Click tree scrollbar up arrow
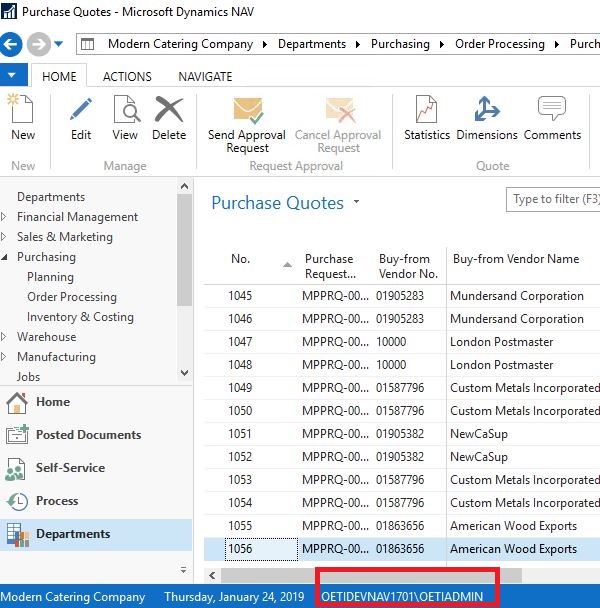600x608 pixels. click(x=185, y=187)
